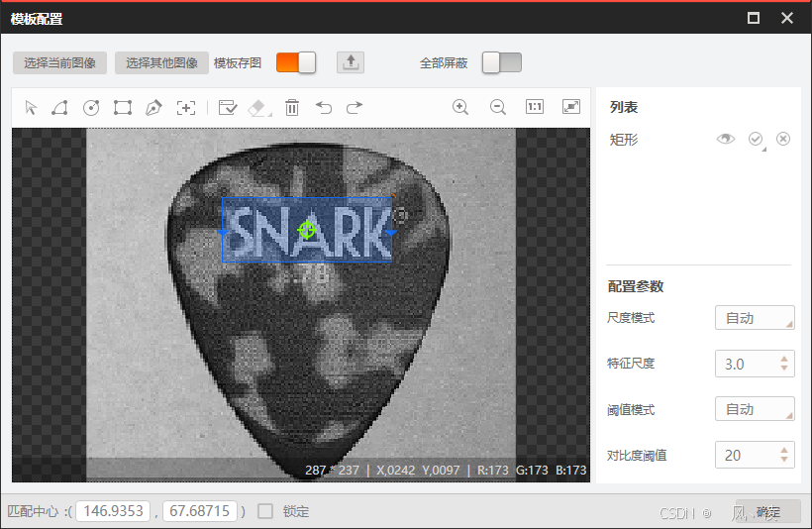812x529 pixels.
Task: Click the upload template image icon
Action: point(351,62)
